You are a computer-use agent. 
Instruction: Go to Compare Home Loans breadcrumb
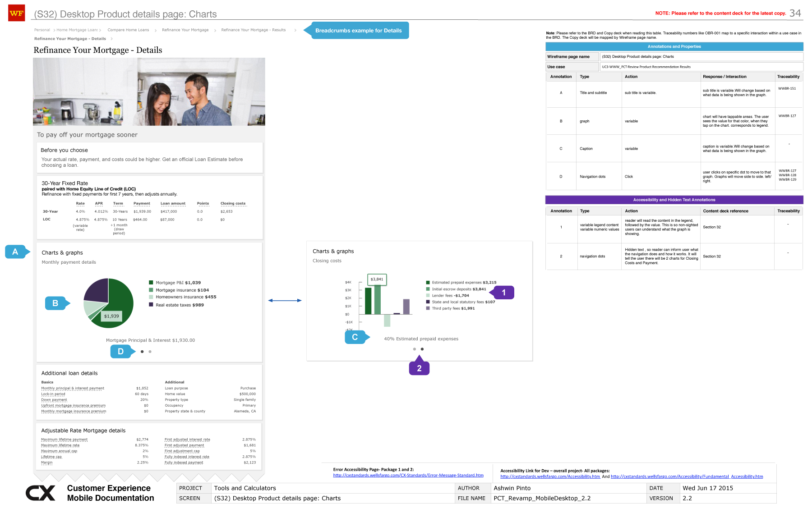pyautogui.click(x=128, y=30)
